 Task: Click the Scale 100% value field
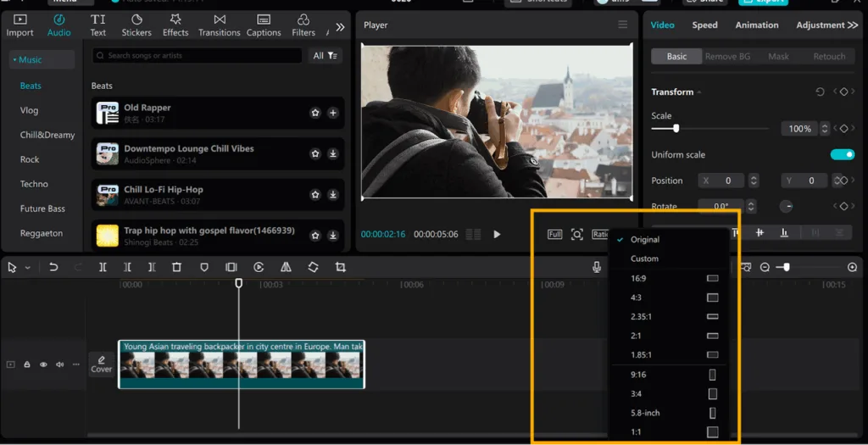coord(800,129)
